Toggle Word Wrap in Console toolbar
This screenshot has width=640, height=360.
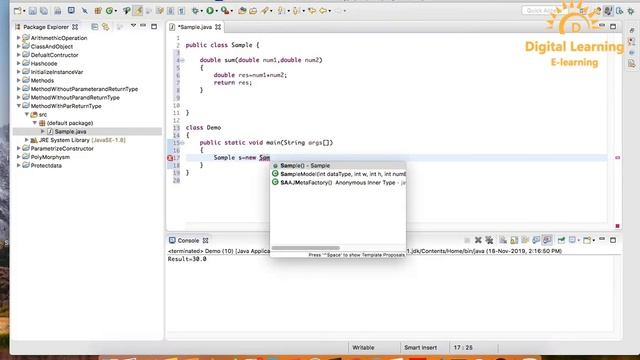[x=525, y=240]
